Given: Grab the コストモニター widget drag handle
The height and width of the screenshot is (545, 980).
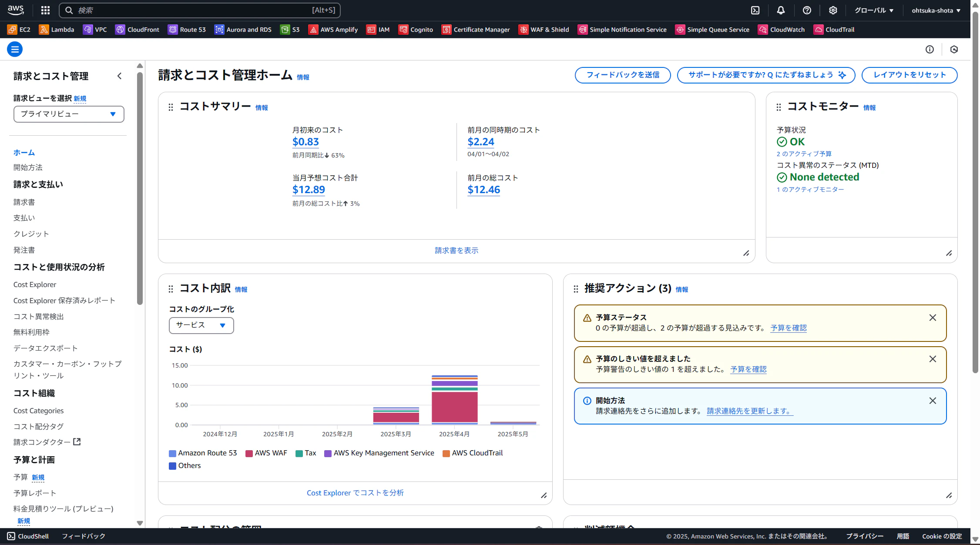Looking at the screenshot, I should coord(779,107).
